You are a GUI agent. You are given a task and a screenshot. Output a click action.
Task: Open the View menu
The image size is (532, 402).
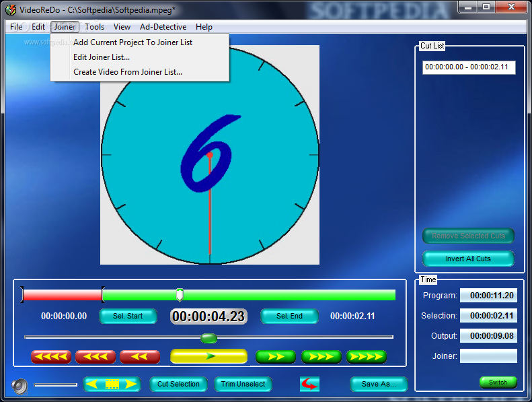point(122,27)
